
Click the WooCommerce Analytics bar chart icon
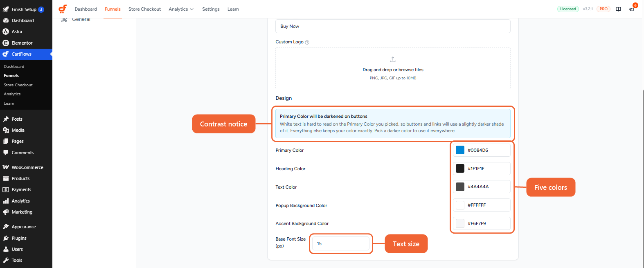coord(6,201)
